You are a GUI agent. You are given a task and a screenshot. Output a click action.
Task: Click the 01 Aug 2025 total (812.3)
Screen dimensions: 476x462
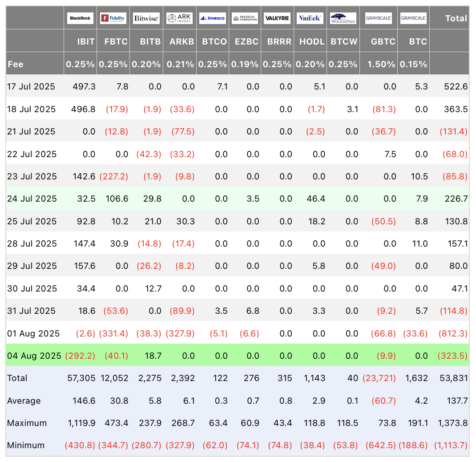point(454,333)
